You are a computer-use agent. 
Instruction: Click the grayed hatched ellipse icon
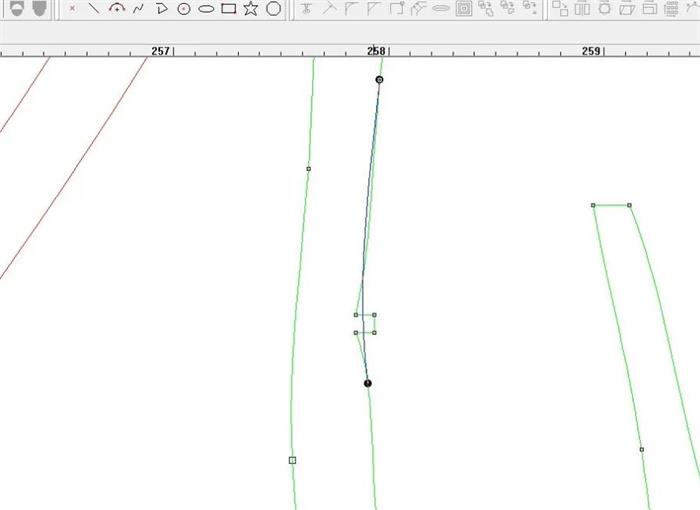click(441, 8)
